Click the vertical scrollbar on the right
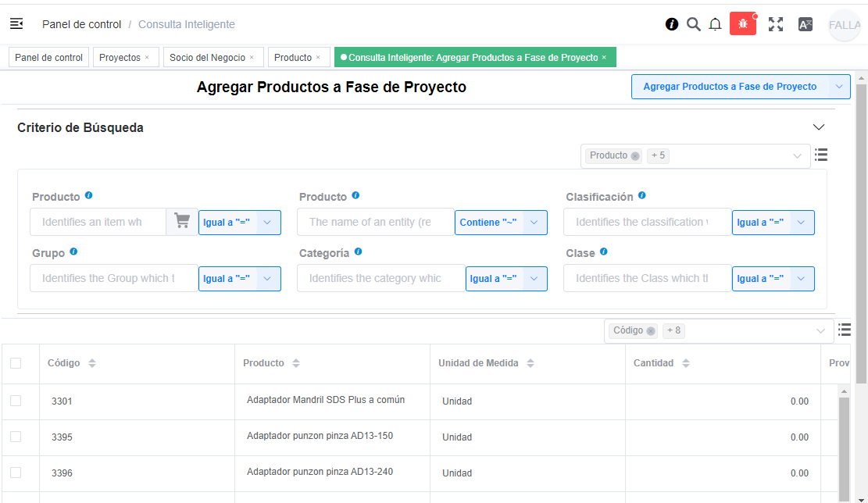 (863, 234)
